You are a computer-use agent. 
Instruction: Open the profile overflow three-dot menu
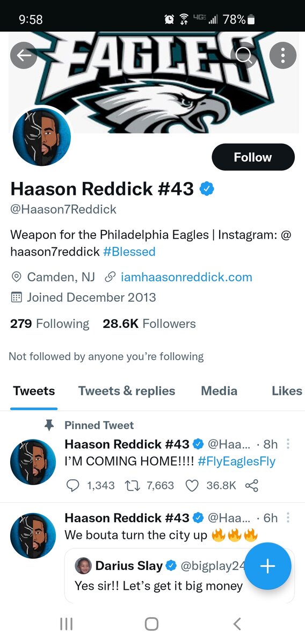pyautogui.click(x=283, y=55)
